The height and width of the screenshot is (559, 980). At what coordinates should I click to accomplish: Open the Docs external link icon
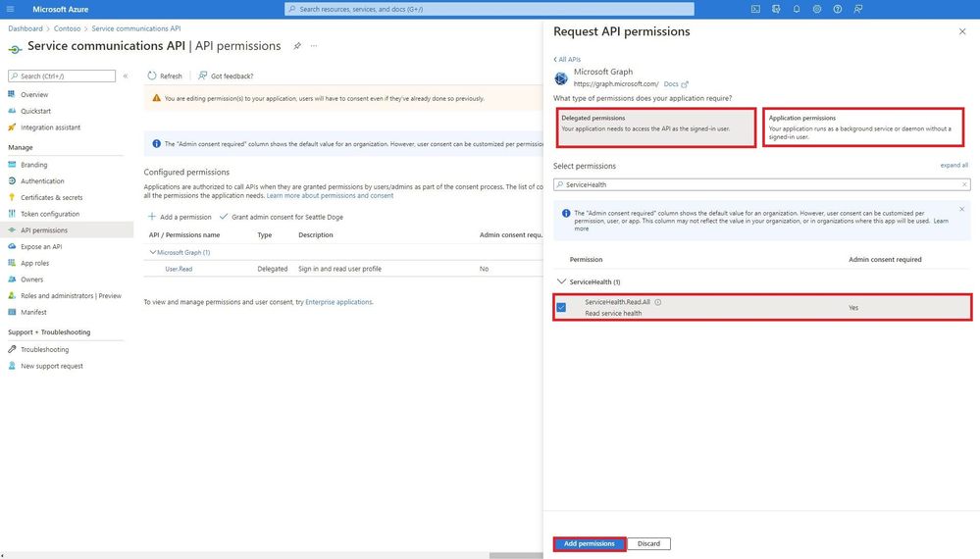(x=685, y=83)
